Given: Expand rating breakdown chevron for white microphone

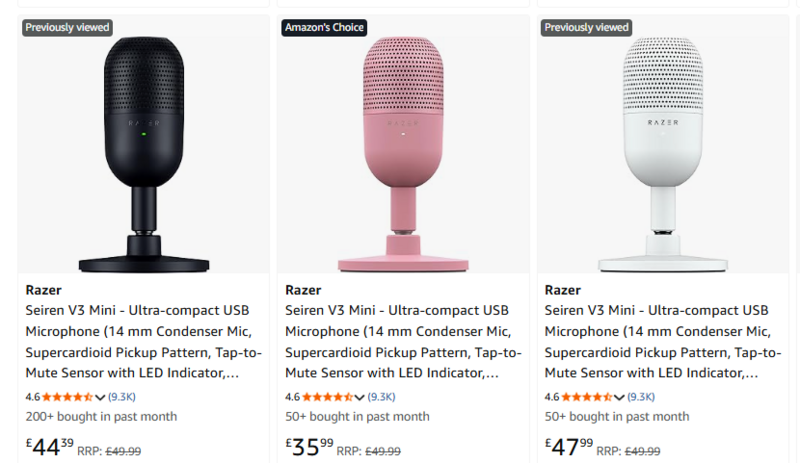Looking at the screenshot, I should [x=619, y=397].
